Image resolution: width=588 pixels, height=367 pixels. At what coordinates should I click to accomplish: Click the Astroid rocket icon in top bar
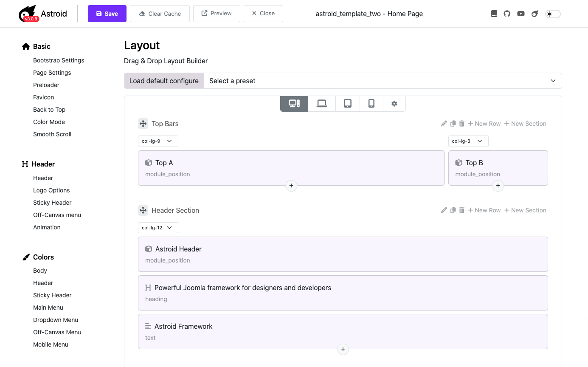click(x=535, y=14)
